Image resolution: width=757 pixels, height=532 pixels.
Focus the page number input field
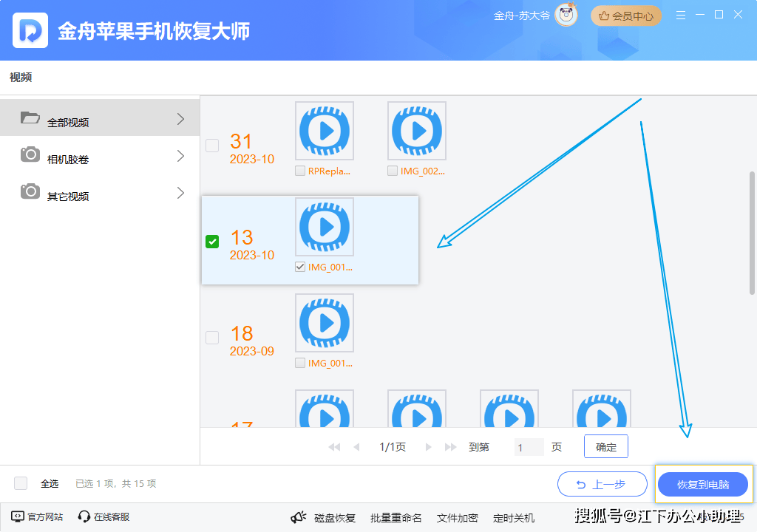point(529,447)
